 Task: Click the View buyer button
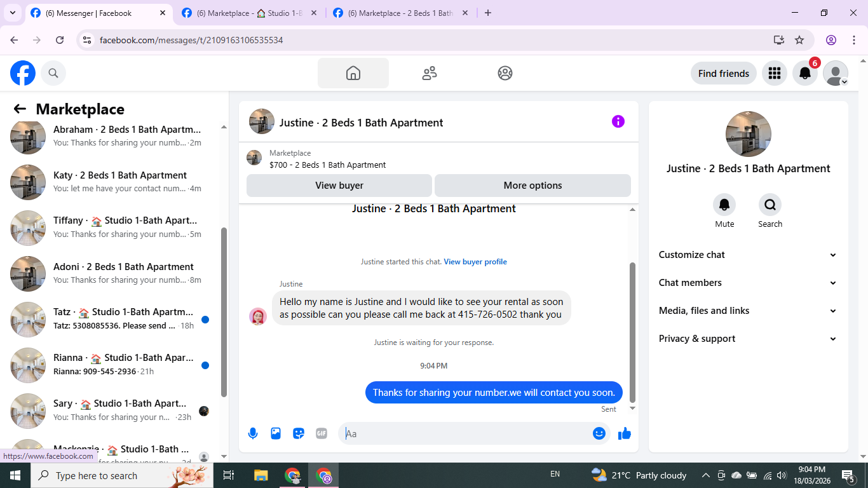coord(339,186)
